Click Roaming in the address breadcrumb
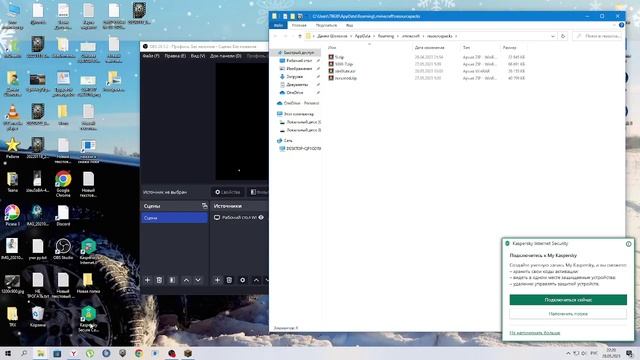Screen dimensions: 640x360 (386, 36)
